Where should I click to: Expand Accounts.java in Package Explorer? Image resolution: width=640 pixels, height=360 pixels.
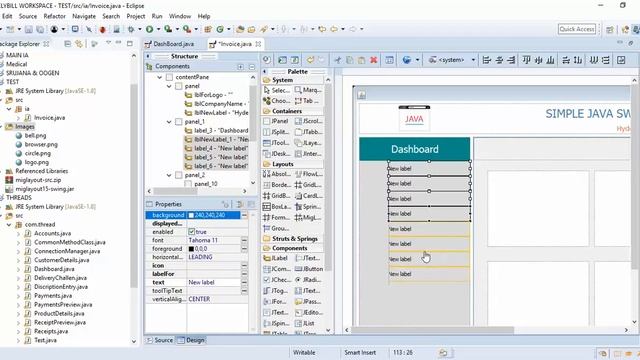18,234
